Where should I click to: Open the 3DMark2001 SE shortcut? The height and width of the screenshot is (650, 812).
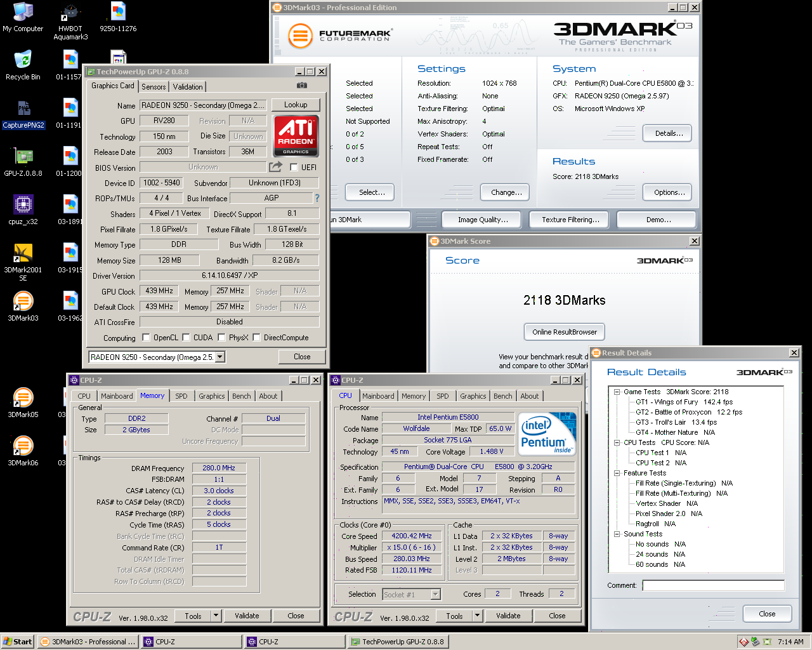(x=23, y=263)
